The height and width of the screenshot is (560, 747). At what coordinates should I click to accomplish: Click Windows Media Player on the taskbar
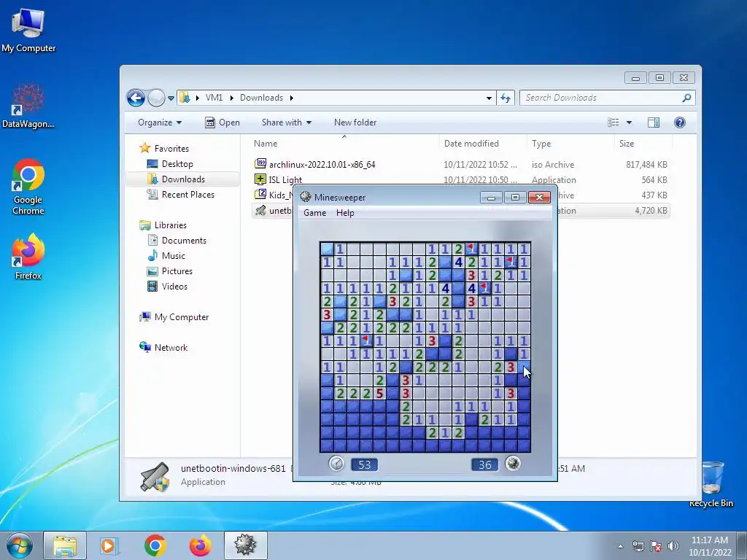click(x=109, y=545)
